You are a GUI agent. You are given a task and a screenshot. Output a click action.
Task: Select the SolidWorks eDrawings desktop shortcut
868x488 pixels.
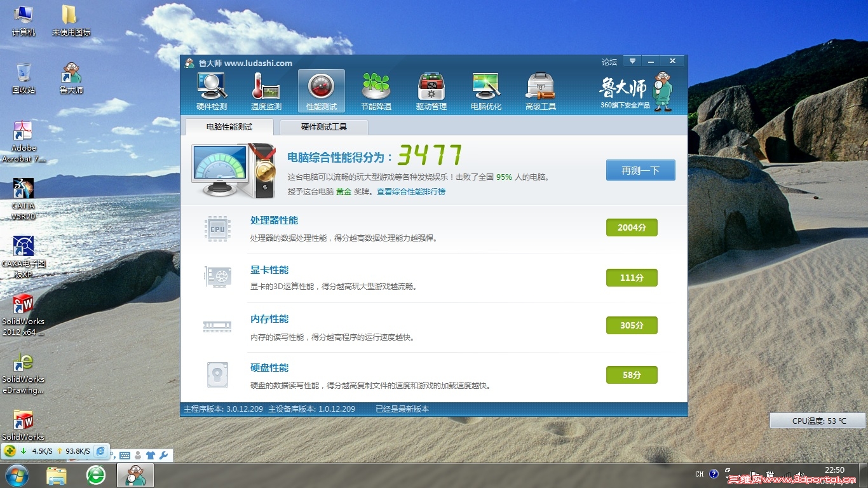click(x=24, y=373)
